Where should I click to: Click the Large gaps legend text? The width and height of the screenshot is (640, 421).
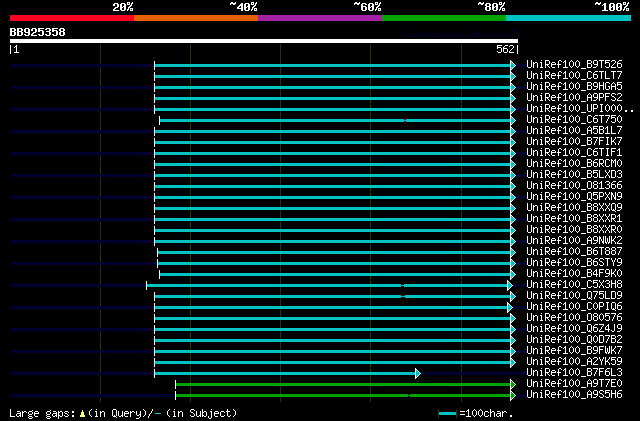(x=123, y=413)
